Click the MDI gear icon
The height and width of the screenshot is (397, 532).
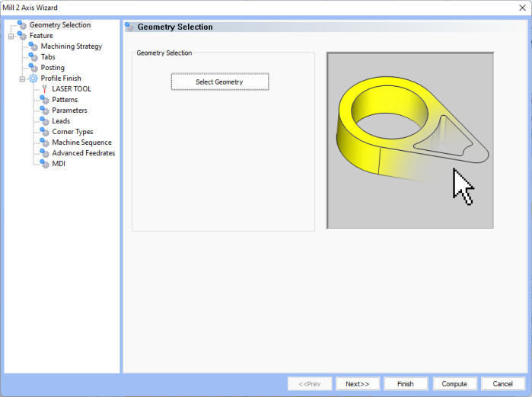44,164
